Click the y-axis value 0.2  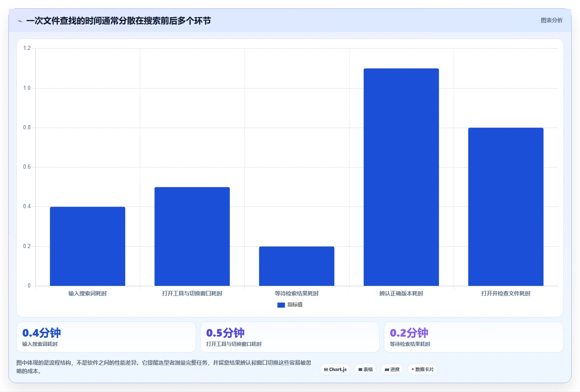(x=27, y=246)
